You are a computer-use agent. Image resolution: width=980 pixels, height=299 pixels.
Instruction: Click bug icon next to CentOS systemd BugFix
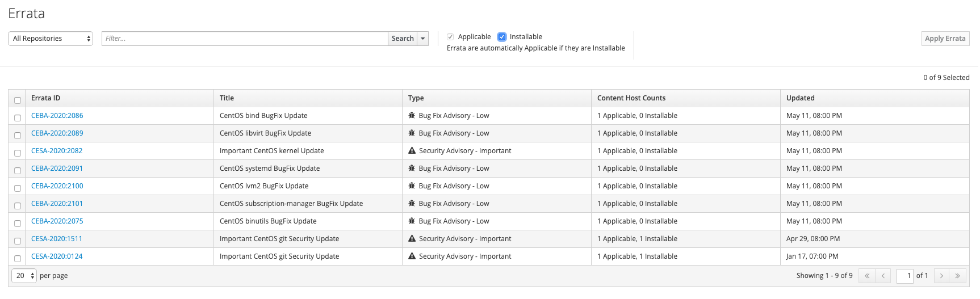tap(412, 169)
